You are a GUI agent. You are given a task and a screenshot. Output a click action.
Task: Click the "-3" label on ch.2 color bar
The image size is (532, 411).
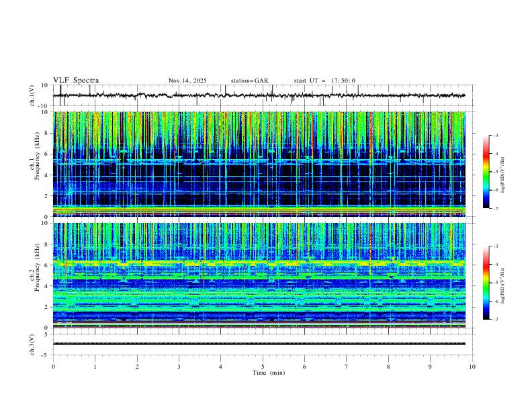[495, 246]
